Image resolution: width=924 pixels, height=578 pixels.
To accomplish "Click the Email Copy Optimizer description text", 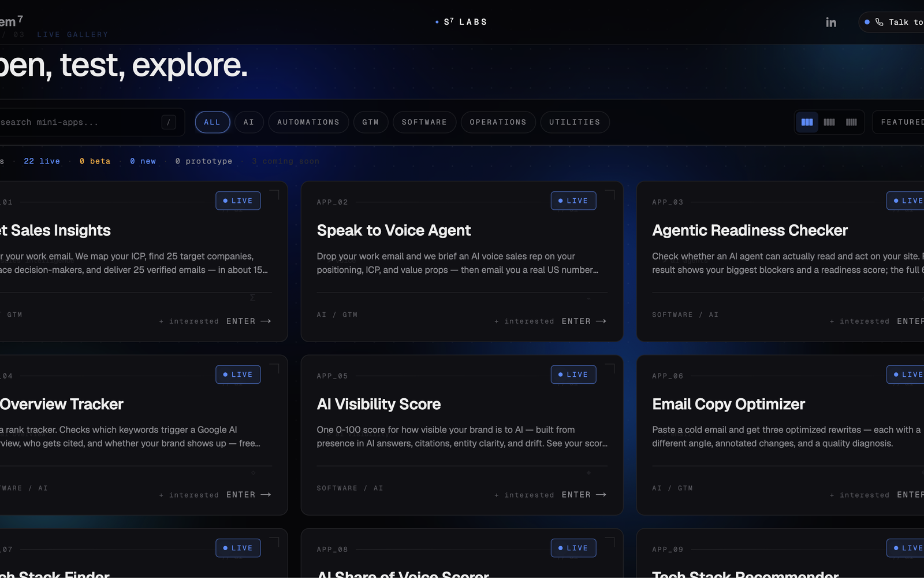I will click(787, 436).
